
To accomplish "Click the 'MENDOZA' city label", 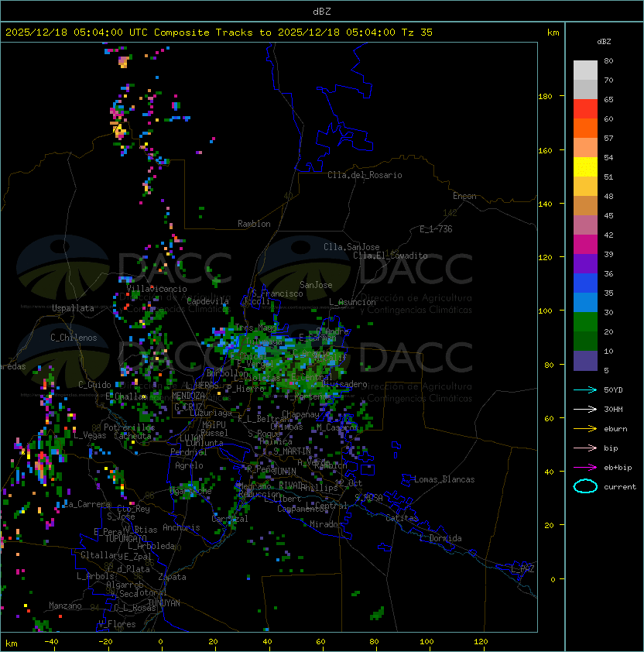I will coord(188,396).
